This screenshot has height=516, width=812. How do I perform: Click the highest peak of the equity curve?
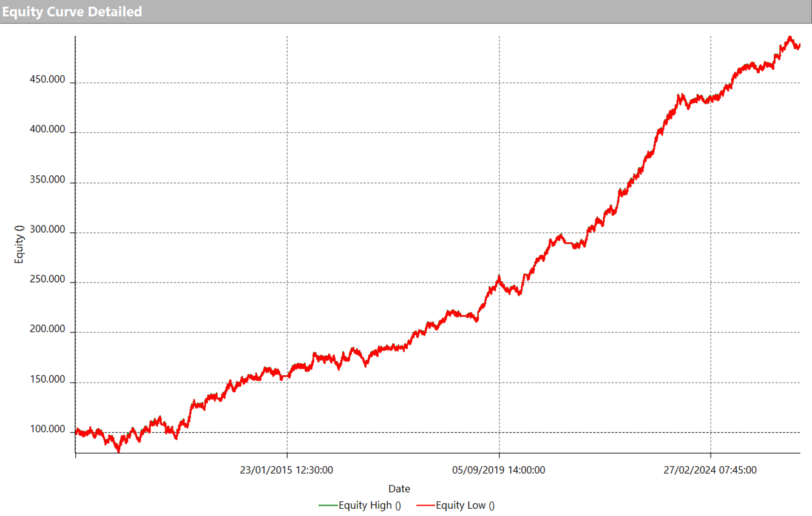click(x=790, y=37)
